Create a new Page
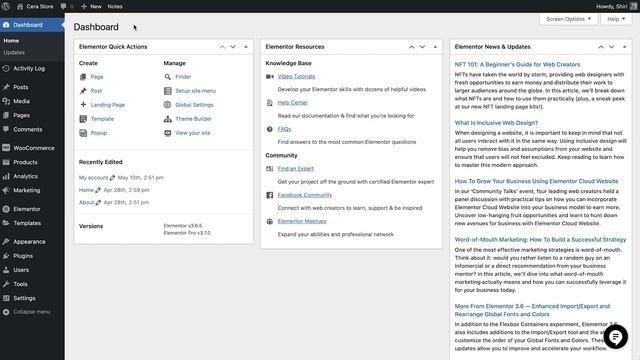Screen dimensions: 640x360 coord(97,77)
